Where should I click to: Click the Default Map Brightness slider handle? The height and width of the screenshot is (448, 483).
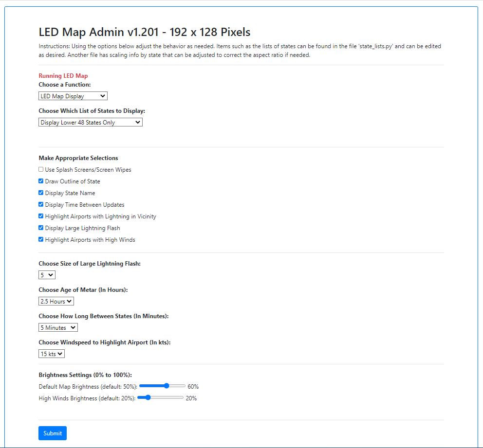[167, 386]
